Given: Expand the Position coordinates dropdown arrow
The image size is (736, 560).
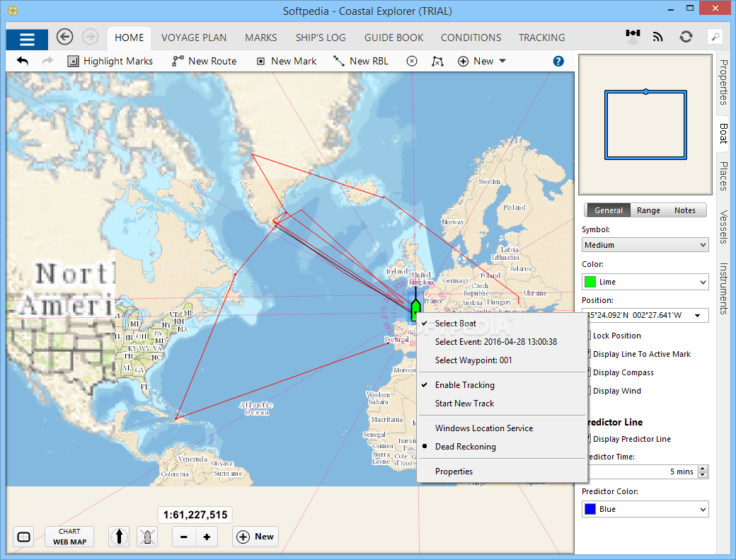Looking at the screenshot, I should click(698, 316).
